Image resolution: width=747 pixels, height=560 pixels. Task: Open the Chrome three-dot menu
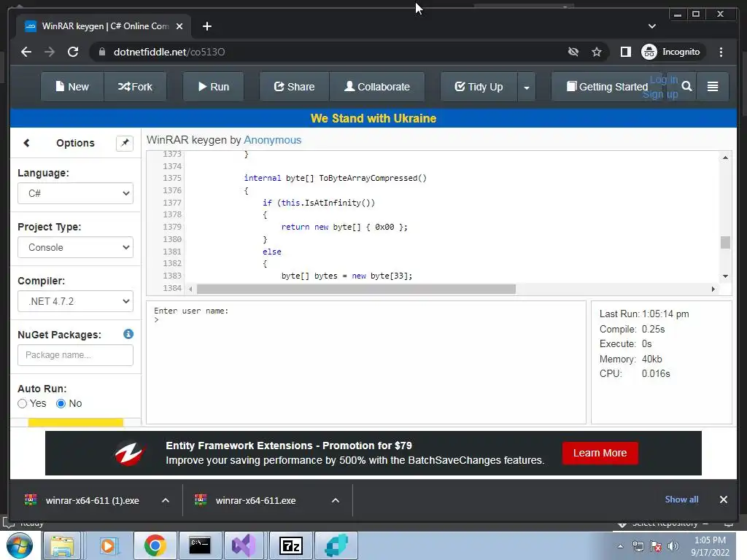721,52
